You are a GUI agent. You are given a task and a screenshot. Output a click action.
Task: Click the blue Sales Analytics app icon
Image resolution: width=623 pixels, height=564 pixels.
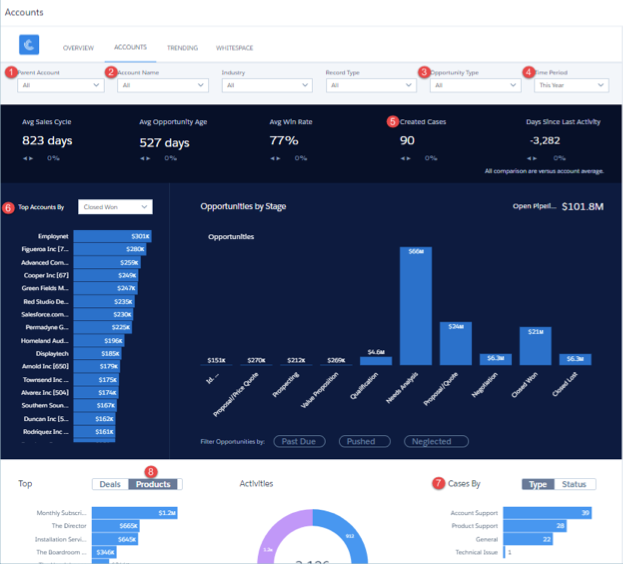pos(29,44)
